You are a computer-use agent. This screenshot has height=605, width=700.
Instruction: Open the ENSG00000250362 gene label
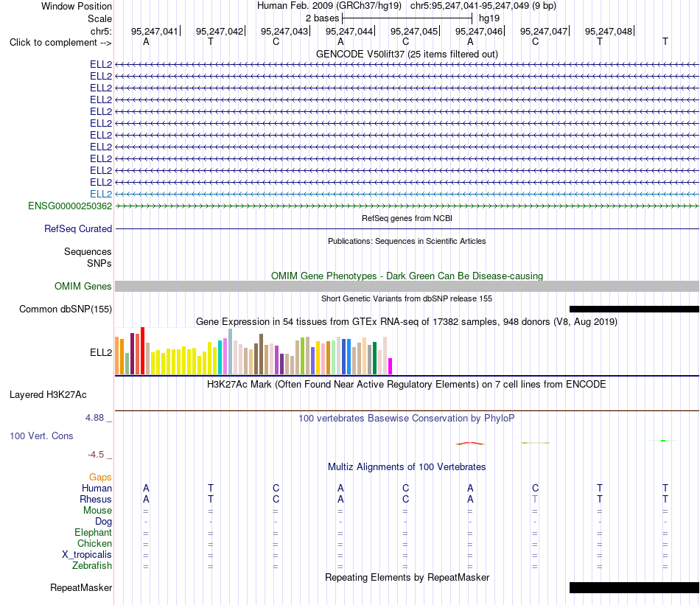coord(70,206)
